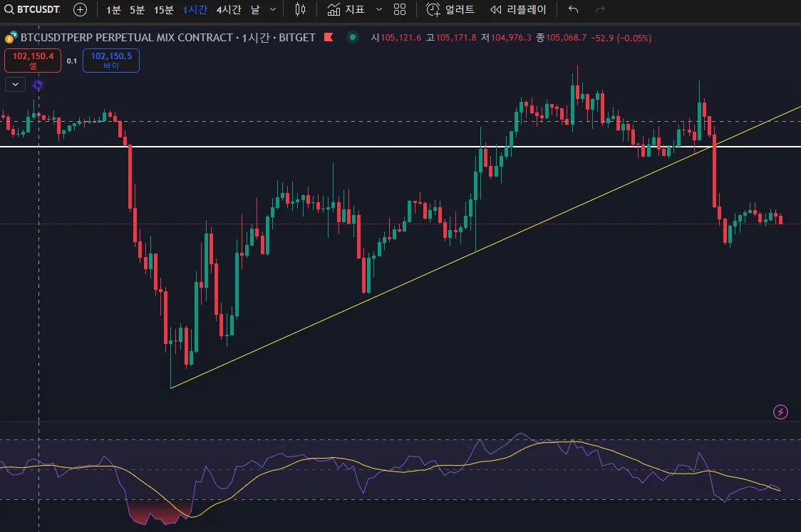Image resolution: width=801 pixels, height=532 pixels.
Task: Expand the timeframe dropdown chevron
Action: pos(273,10)
